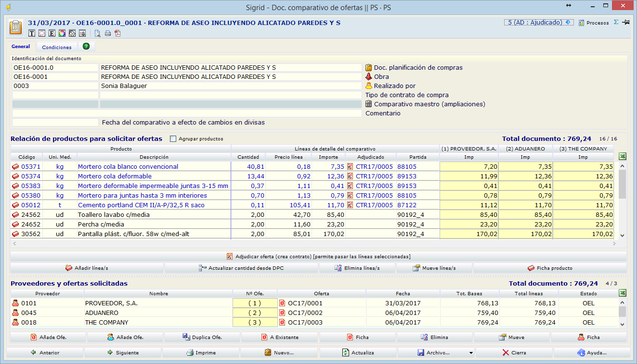Click the printer icon in the header
Image resolution: width=637 pixels, height=364 pixels.
108,33
